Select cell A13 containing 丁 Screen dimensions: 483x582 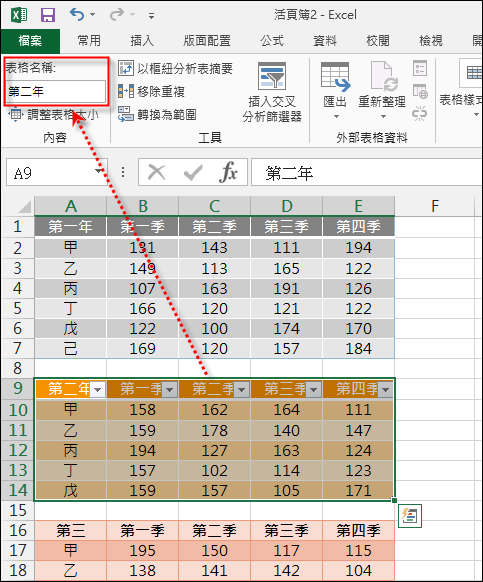pos(71,471)
